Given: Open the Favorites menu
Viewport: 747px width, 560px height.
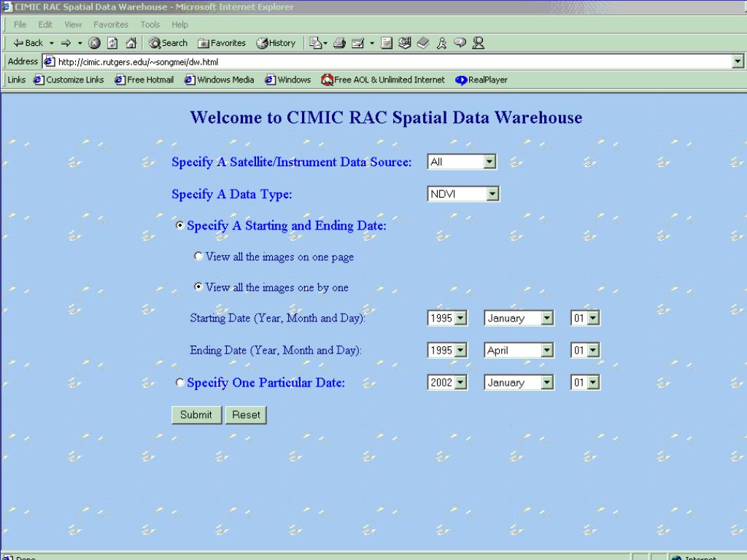Looking at the screenshot, I should click(111, 25).
